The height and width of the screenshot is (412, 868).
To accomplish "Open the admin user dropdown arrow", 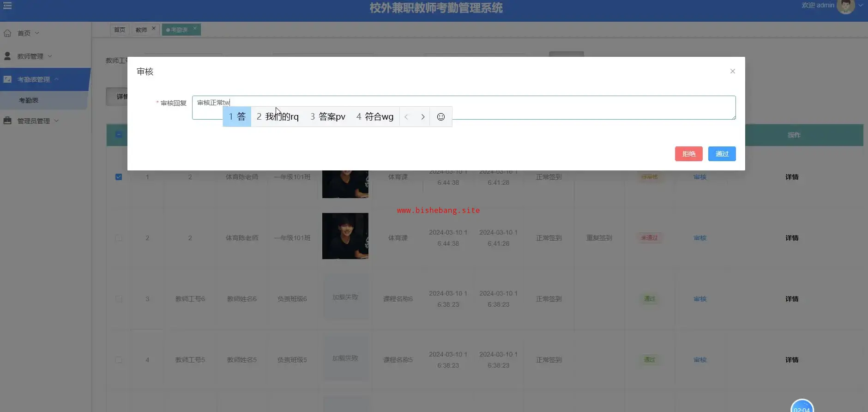I will point(861,6).
